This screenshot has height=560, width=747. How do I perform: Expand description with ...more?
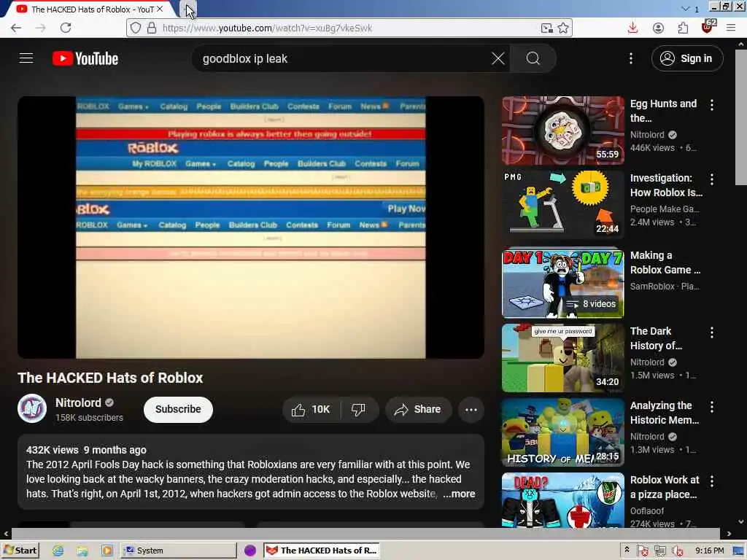coord(459,494)
